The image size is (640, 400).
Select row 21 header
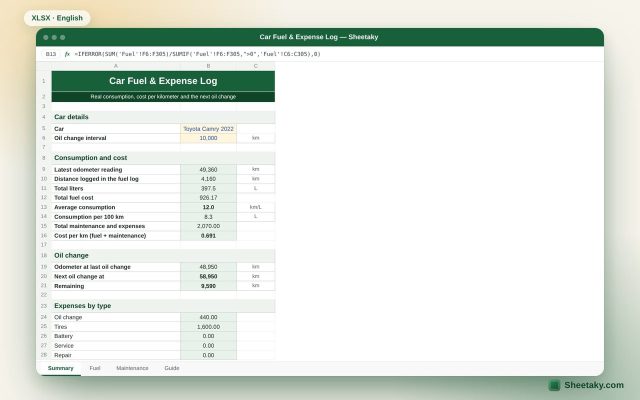coord(44,286)
